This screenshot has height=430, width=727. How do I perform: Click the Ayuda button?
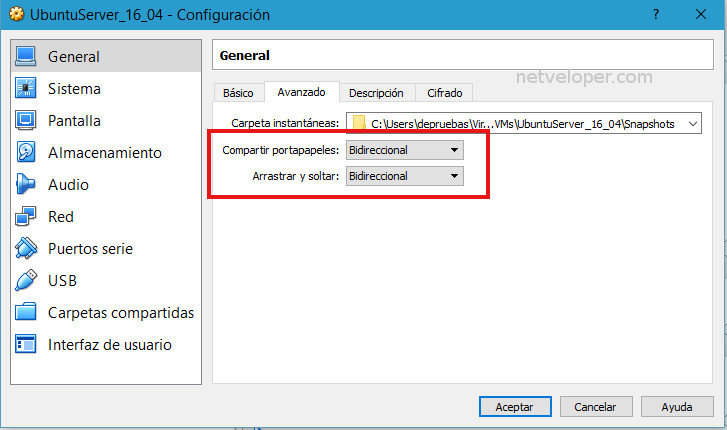click(x=677, y=407)
